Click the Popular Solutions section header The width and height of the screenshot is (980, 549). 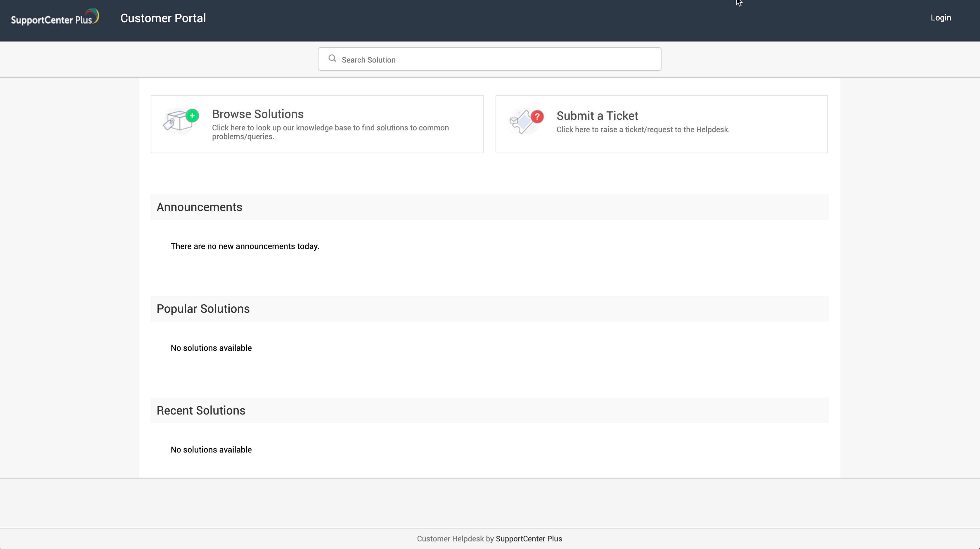point(203,309)
